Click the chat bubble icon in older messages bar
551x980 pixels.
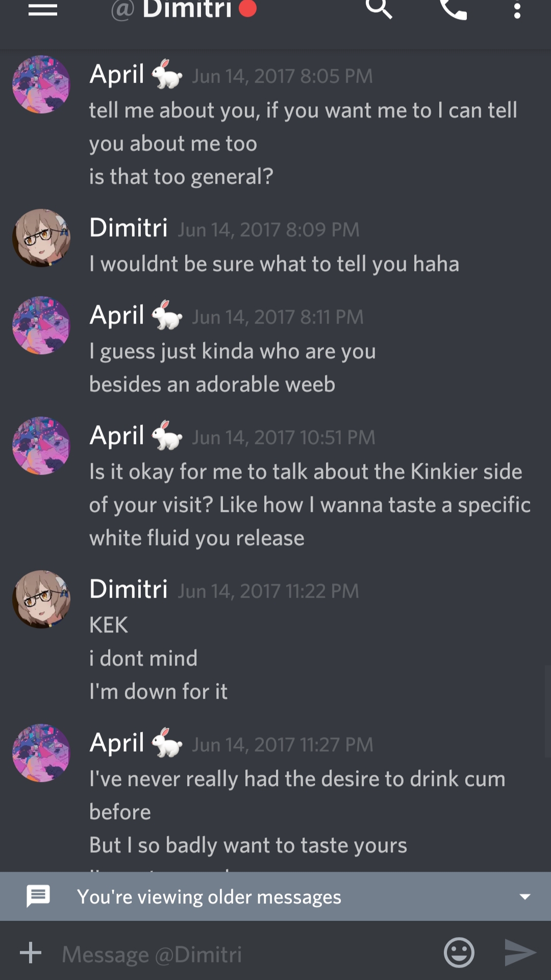38,896
